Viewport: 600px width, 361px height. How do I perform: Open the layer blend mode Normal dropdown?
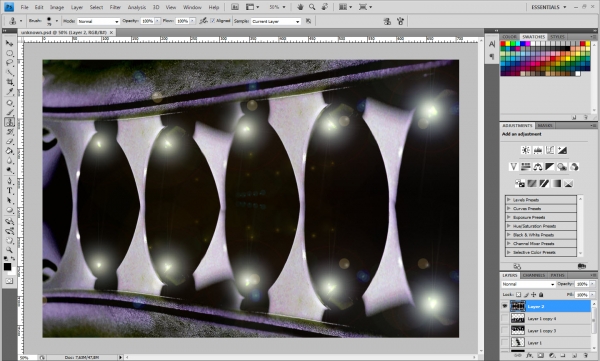click(528, 284)
